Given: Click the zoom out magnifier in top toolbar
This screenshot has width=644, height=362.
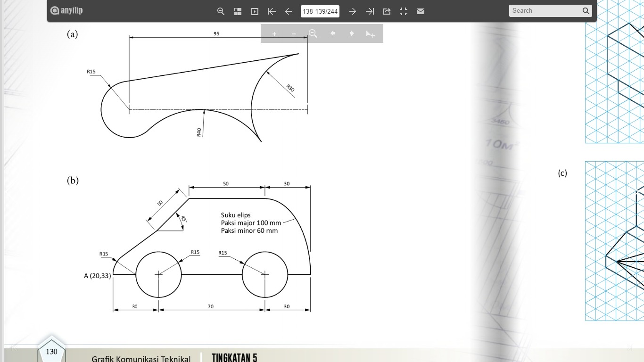Looking at the screenshot, I should pos(221,11).
